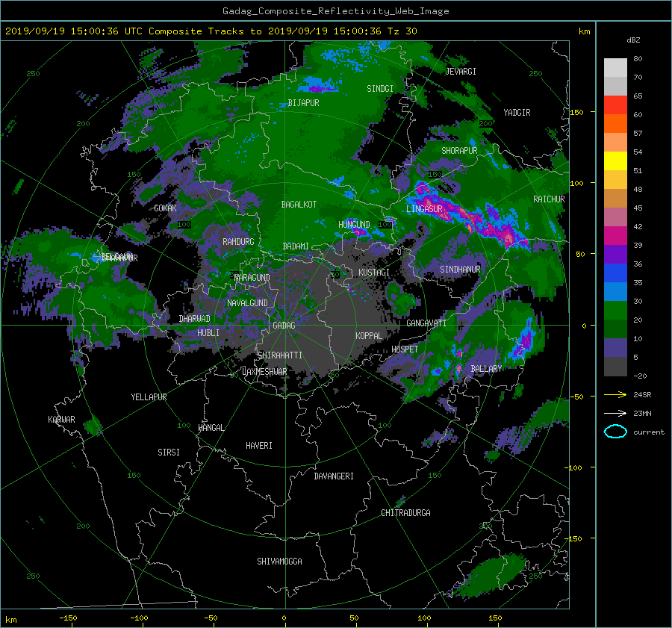This screenshot has width=672, height=628.
Task: Click the white 23MN arrow legend icon
Action: point(615,413)
